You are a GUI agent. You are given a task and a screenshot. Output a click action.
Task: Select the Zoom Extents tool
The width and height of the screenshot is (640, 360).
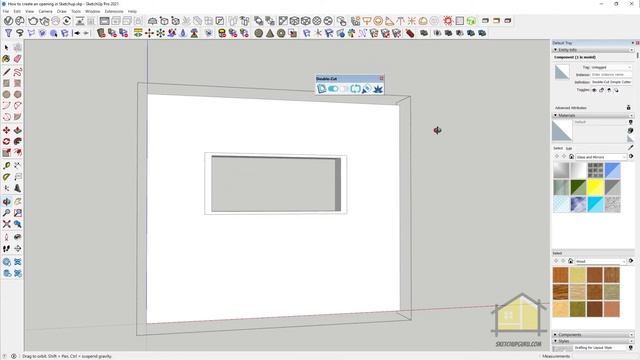[7, 224]
